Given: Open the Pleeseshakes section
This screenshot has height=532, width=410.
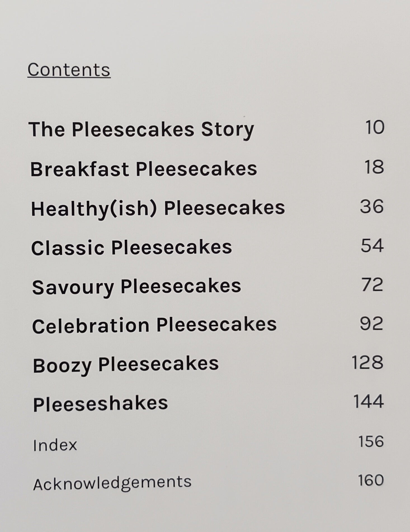Looking at the screenshot, I should pyautogui.click(x=100, y=404).
